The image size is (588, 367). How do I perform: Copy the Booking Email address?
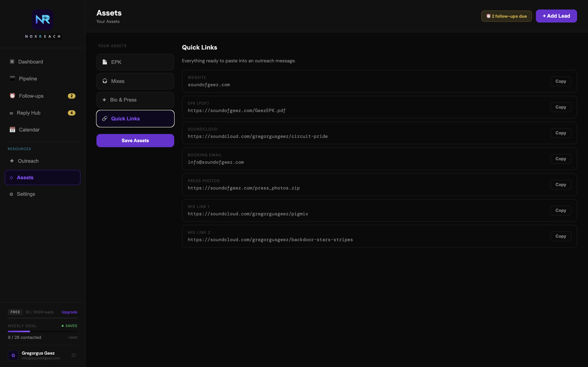point(560,159)
